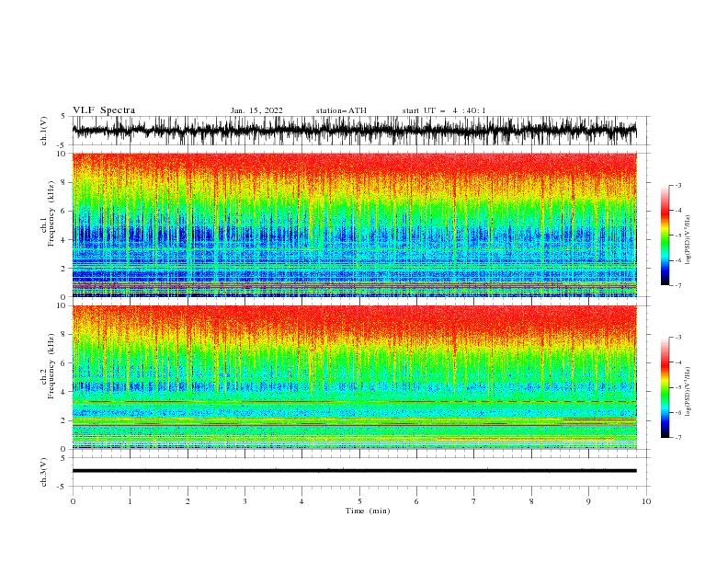This screenshot has width=728, height=563.
Task: Click the "station=ATH" header label
Action: 341,110
